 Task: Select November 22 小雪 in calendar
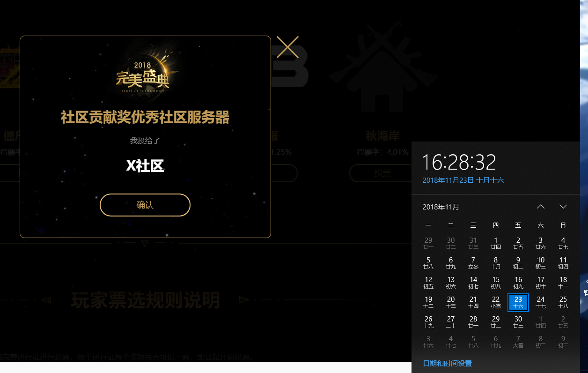coord(496,302)
